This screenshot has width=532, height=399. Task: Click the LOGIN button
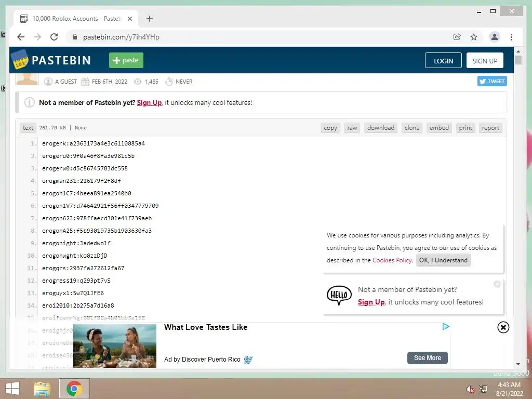443,60
